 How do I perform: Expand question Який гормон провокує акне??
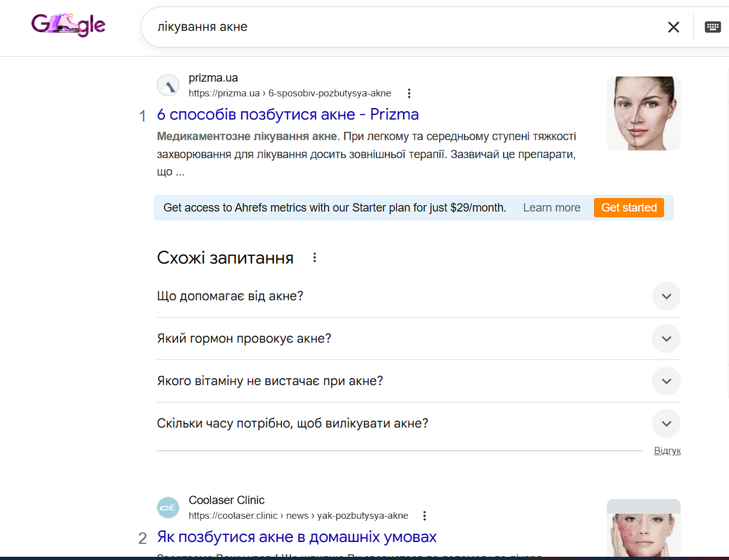pos(666,339)
